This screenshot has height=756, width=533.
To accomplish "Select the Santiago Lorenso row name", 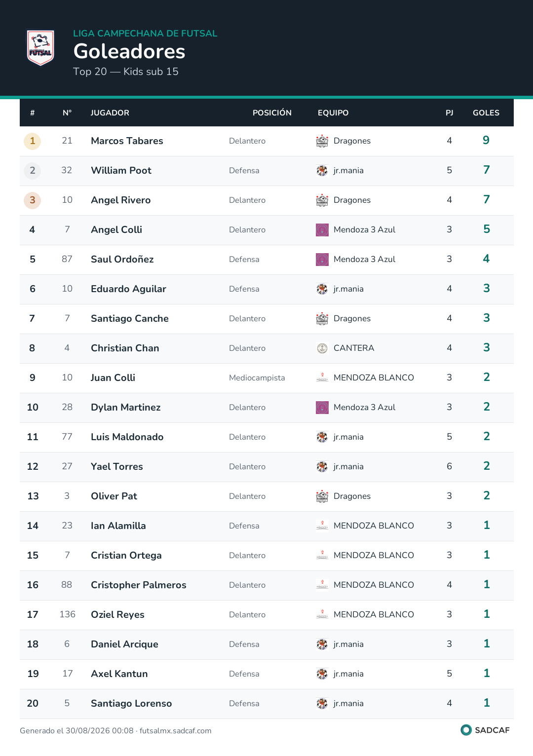I will tap(131, 704).
